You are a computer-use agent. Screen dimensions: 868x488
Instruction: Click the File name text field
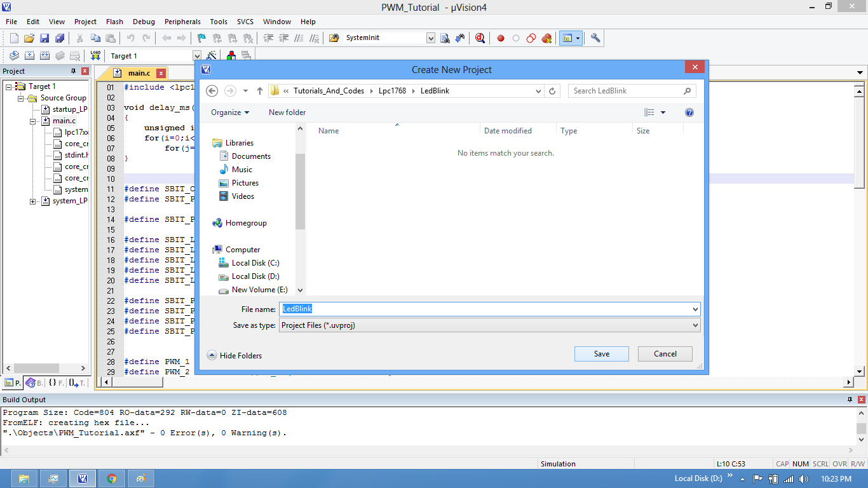click(485, 309)
